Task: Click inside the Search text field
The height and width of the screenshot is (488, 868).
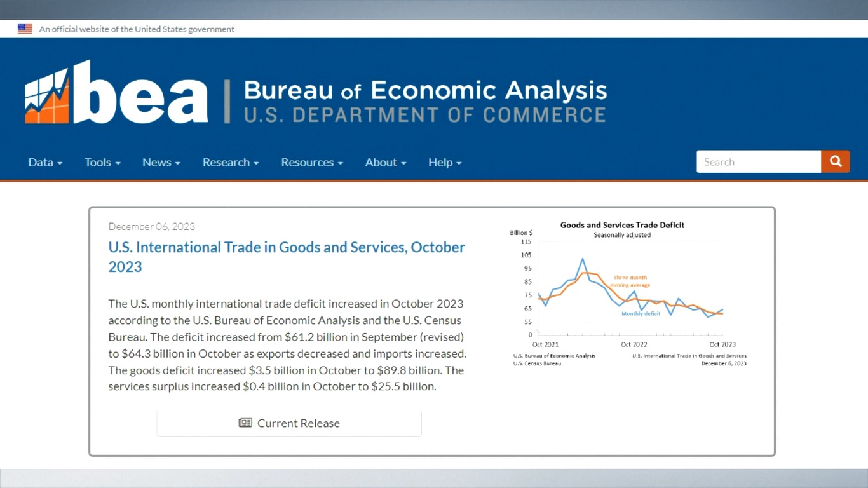Action: [758, 162]
